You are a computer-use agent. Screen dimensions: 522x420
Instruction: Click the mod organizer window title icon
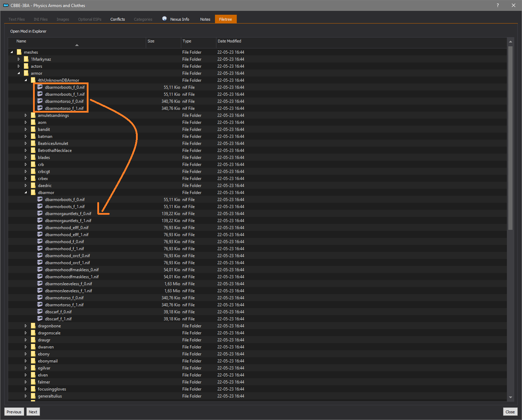(x=6, y=5)
